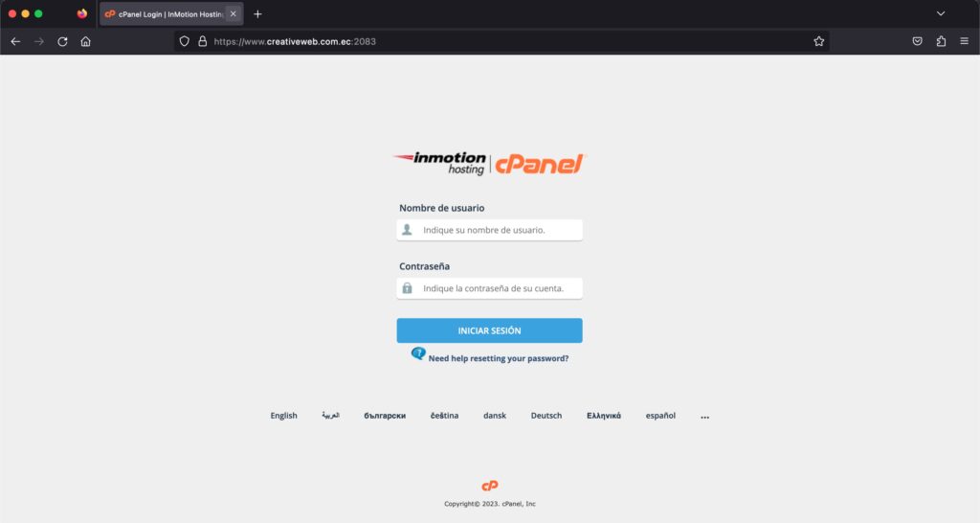Open the browser home page icon

pyautogui.click(x=85, y=41)
